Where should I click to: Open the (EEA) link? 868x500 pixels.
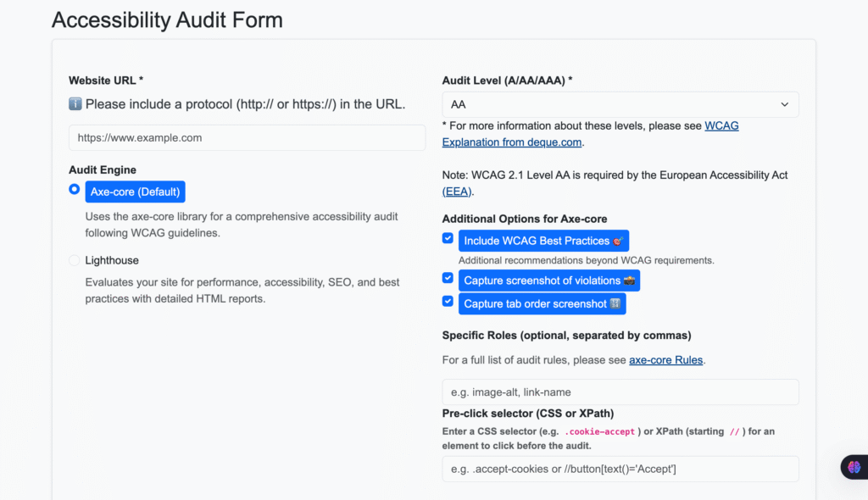(x=457, y=192)
